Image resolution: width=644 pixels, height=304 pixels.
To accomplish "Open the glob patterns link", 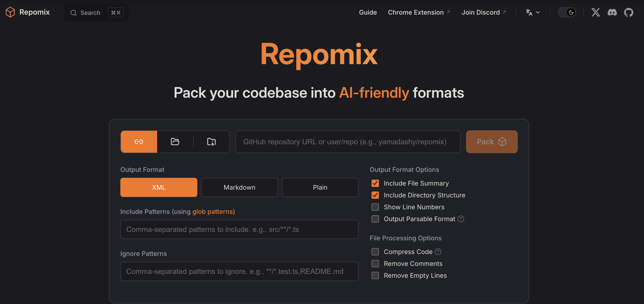I will (x=212, y=212).
